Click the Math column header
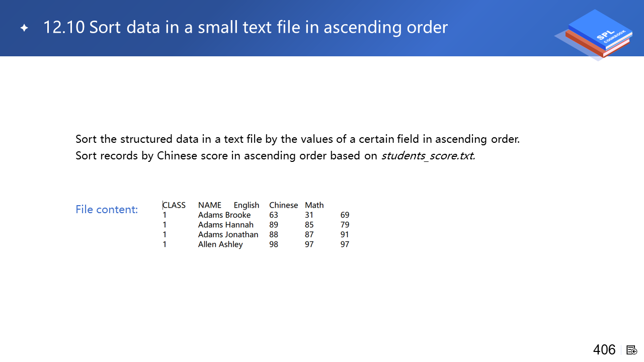Screen dimensions: 644x362 (314, 205)
